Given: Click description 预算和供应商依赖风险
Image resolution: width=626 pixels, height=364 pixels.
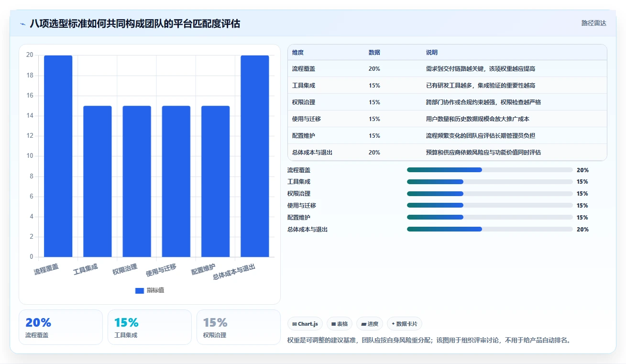Looking at the screenshot, I should click(483, 153).
